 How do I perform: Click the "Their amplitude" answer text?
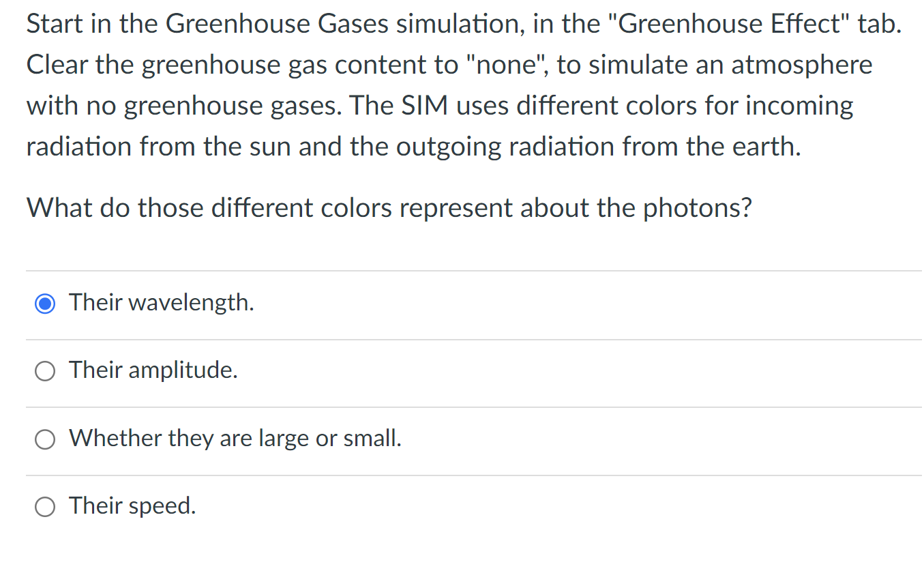coord(153,370)
